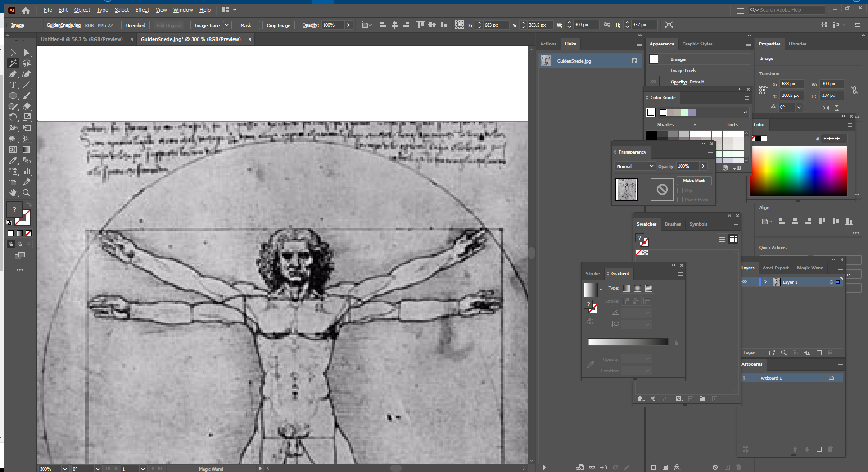Click the Mask button in control bar
868x472 pixels.
[x=245, y=25]
